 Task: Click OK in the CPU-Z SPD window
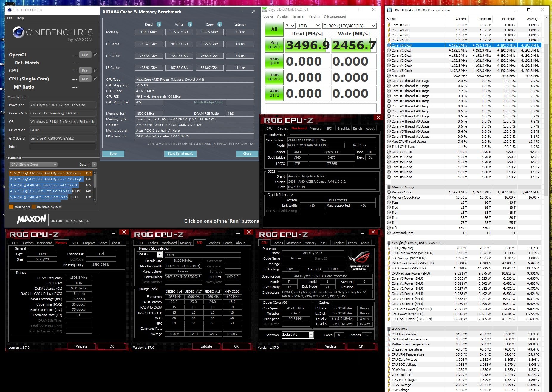[236, 346]
